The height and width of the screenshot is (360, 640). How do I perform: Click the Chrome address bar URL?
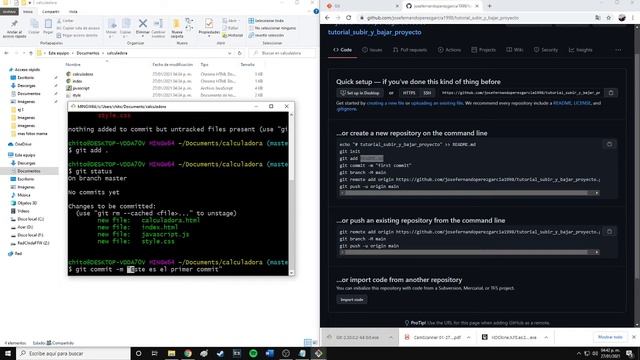442,18
